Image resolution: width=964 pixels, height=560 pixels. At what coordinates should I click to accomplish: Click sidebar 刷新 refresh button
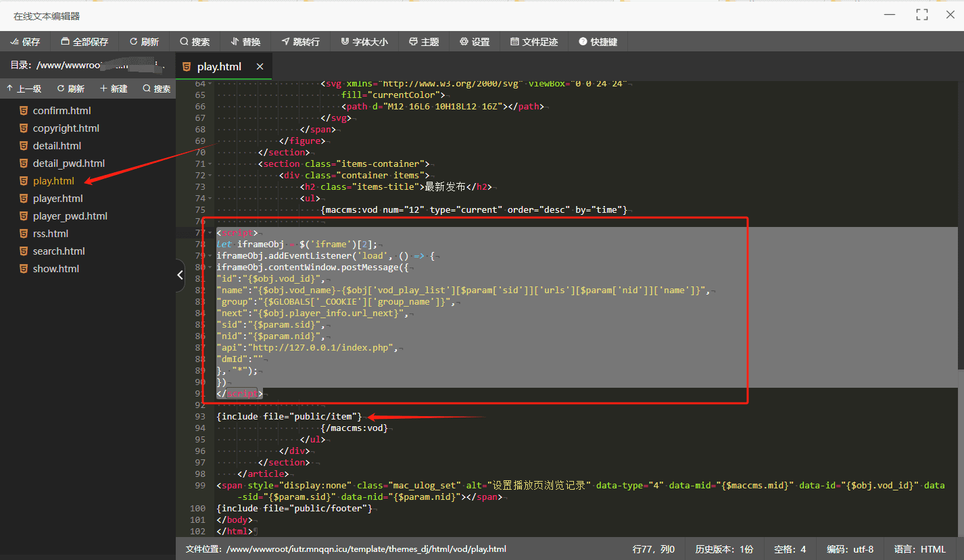pyautogui.click(x=71, y=88)
